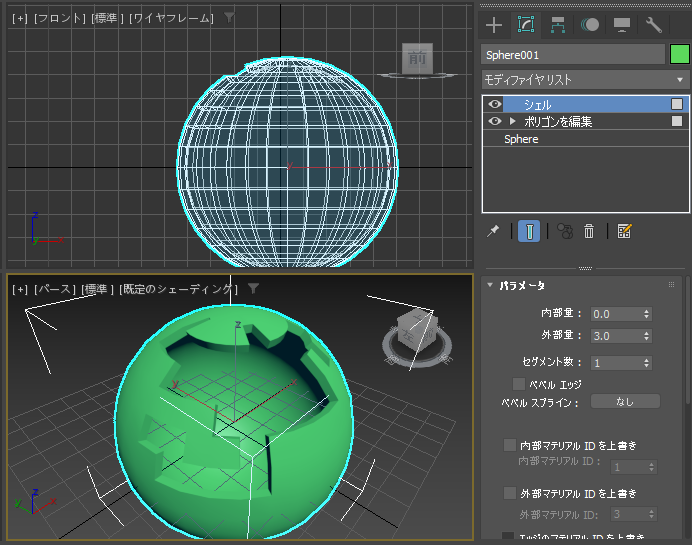Click the square box on the シェル row
Image resolution: width=692 pixels, height=545 pixels.
[x=677, y=104]
